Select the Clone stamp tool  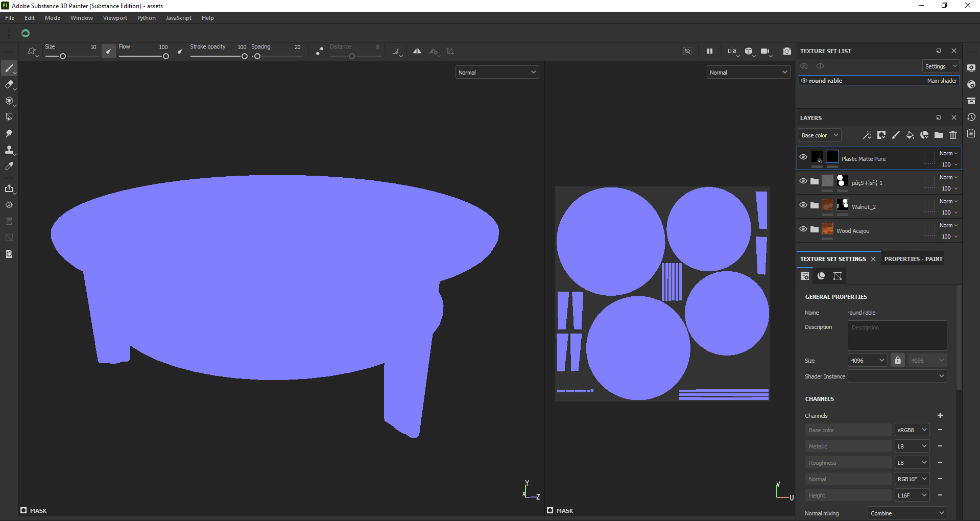click(x=9, y=150)
